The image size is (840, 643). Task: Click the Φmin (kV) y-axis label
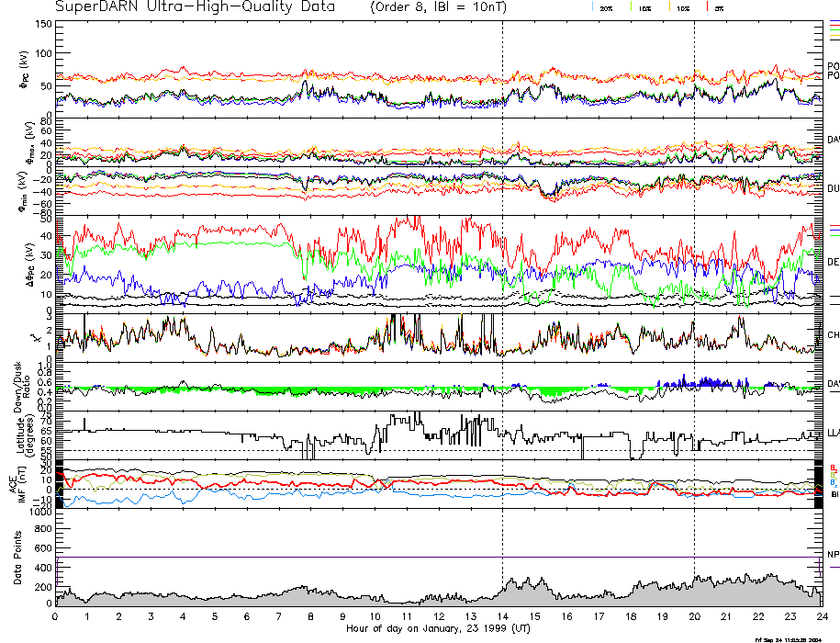(x=23, y=191)
